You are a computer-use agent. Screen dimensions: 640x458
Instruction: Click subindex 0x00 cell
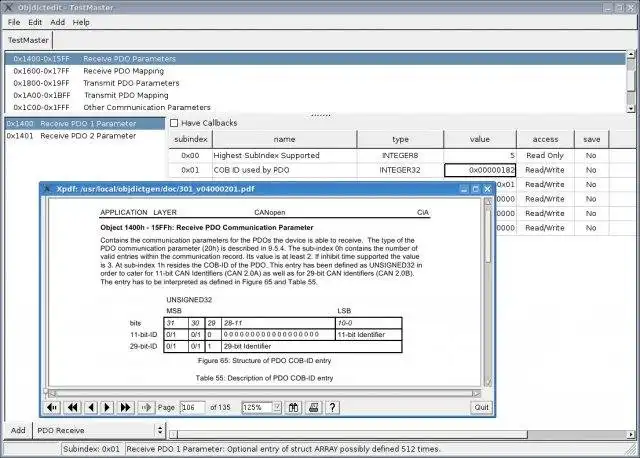tap(191, 155)
